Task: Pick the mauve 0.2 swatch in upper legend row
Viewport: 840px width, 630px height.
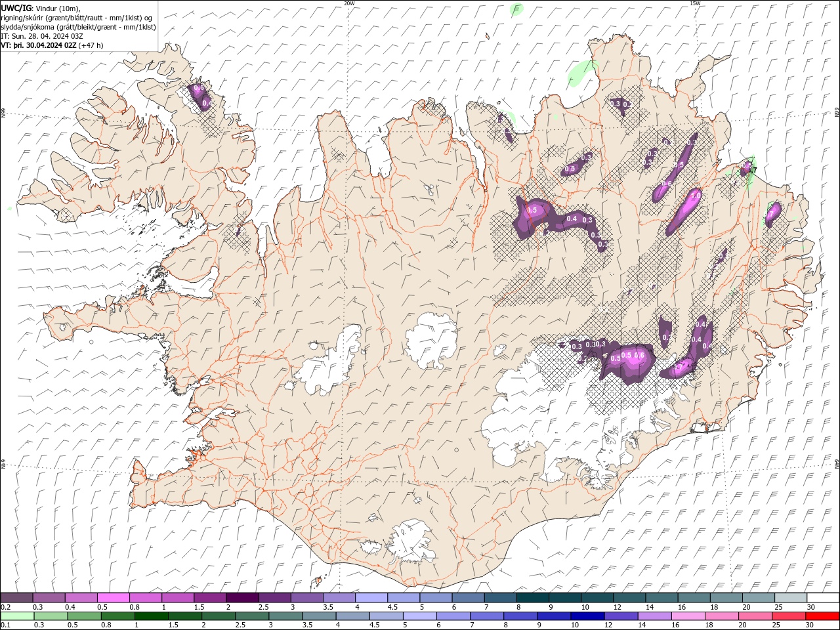Action: tap(16, 598)
